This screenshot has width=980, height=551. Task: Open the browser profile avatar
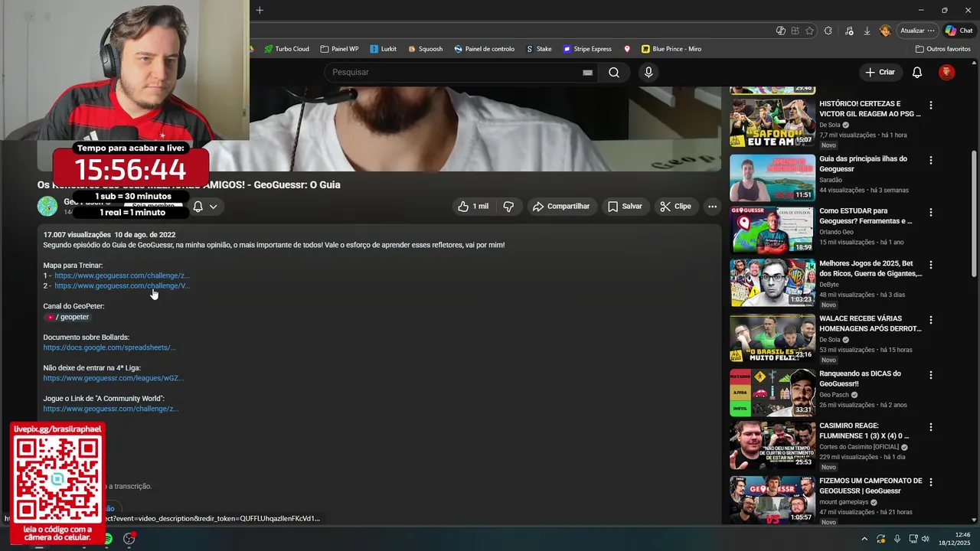[x=885, y=31]
